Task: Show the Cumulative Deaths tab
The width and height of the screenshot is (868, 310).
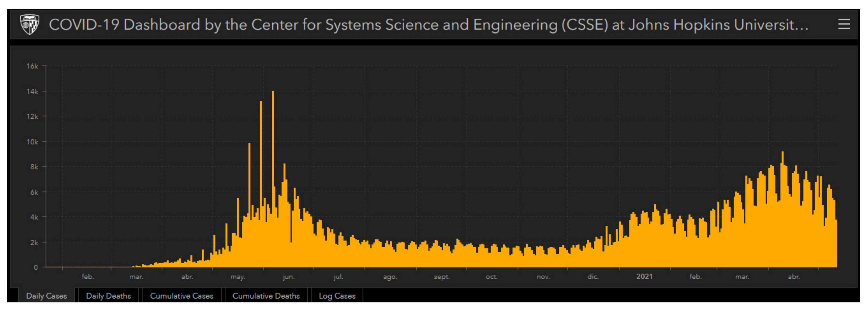Action: click(266, 296)
